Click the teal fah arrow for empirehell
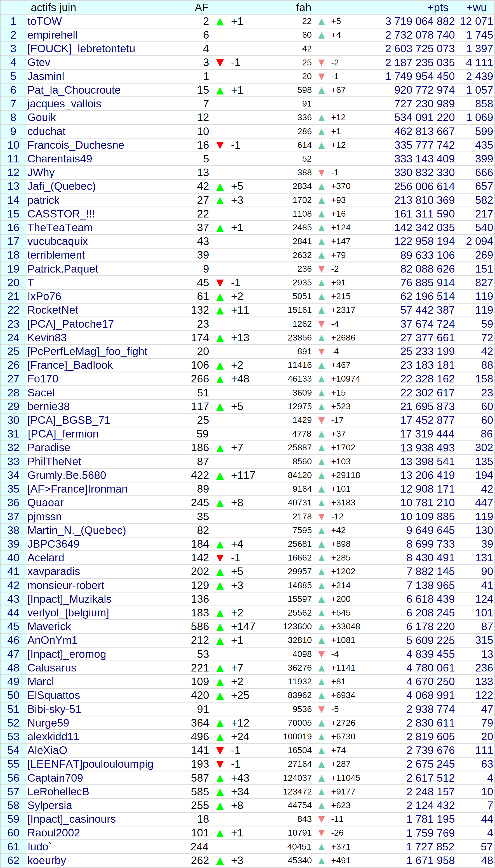The image size is (495, 868). (x=321, y=35)
